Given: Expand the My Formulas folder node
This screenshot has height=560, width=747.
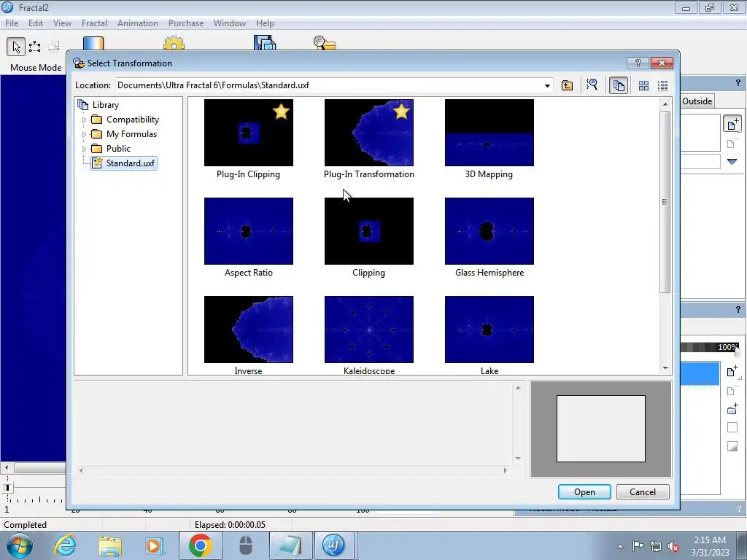Looking at the screenshot, I should (x=85, y=134).
